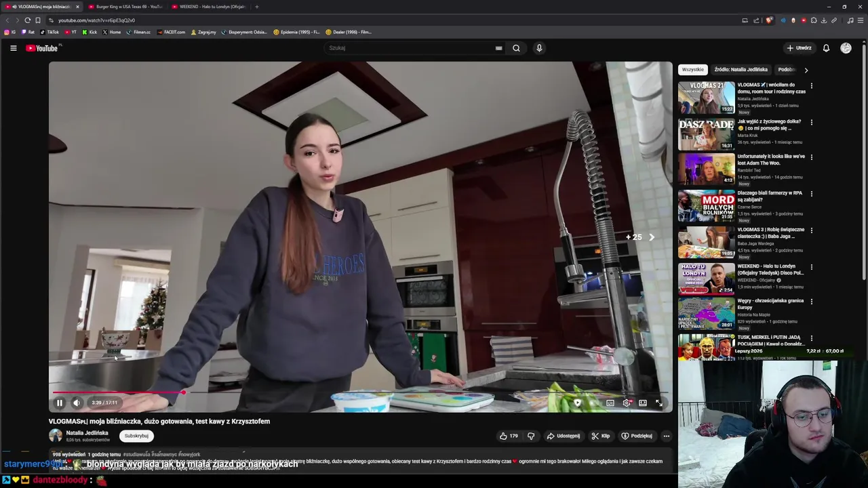The width and height of the screenshot is (868, 488).
Task: Open the Filman.cc bookmark
Action: [x=138, y=32]
